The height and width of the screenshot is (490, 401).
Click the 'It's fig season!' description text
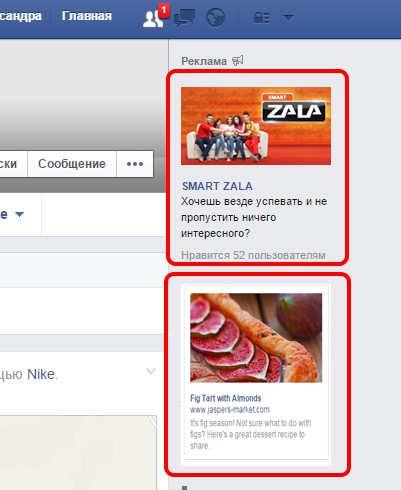[250, 434]
